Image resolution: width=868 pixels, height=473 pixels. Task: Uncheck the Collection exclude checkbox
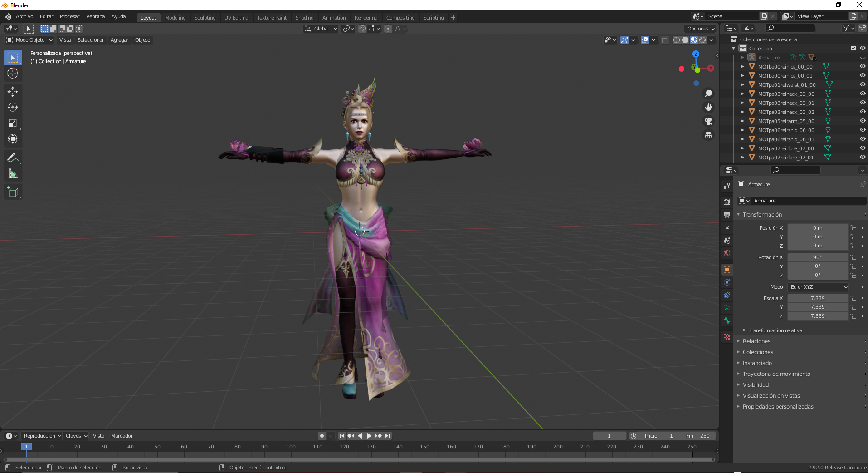[853, 48]
